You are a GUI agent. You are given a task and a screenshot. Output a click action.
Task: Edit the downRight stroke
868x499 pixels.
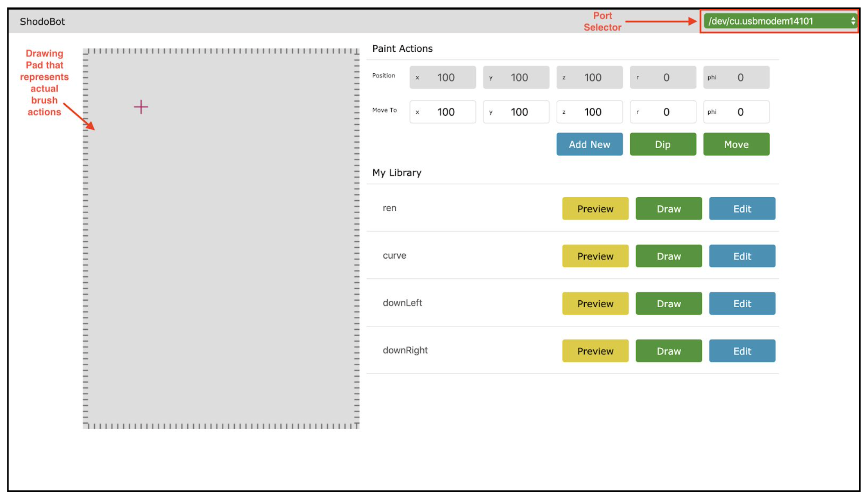pyautogui.click(x=742, y=351)
